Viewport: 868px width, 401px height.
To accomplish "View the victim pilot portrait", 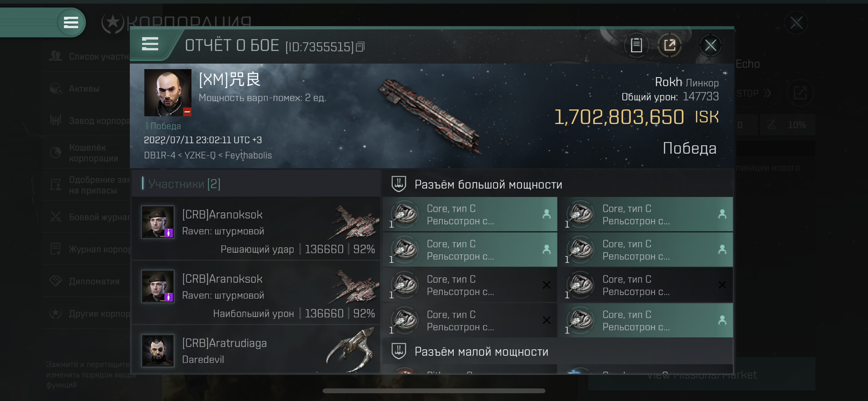I will [168, 93].
